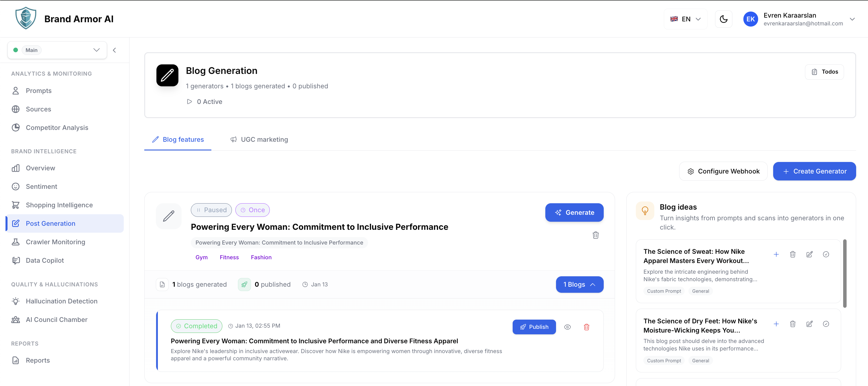Preview the completed blog with the eye icon
The width and height of the screenshot is (868, 386).
568,327
